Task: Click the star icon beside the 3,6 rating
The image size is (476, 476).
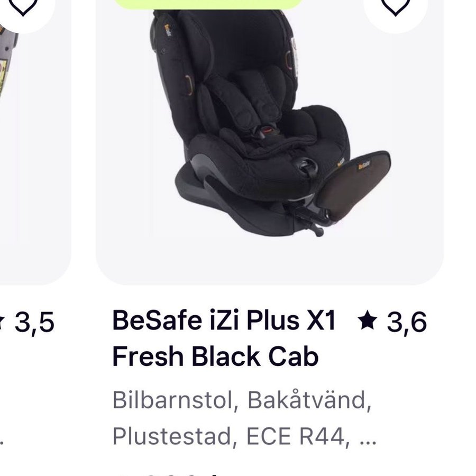Action: coord(368,321)
